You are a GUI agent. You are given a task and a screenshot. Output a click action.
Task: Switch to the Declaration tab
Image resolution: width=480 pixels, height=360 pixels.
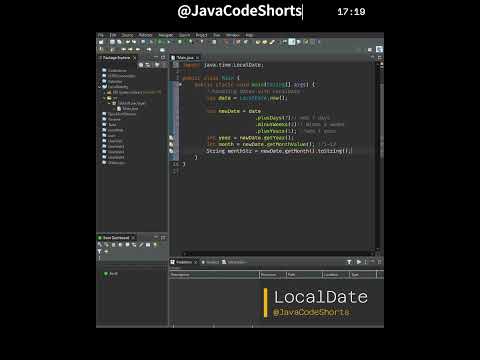[x=234, y=262]
